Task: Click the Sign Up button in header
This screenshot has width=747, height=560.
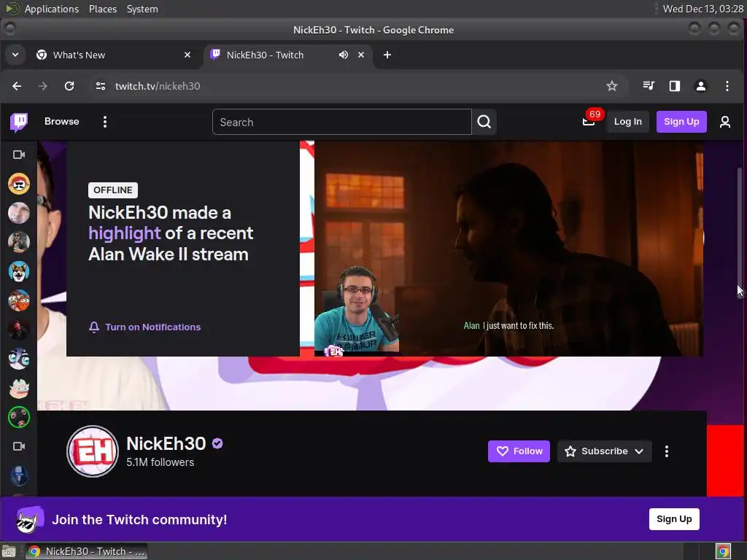Action: pos(682,122)
